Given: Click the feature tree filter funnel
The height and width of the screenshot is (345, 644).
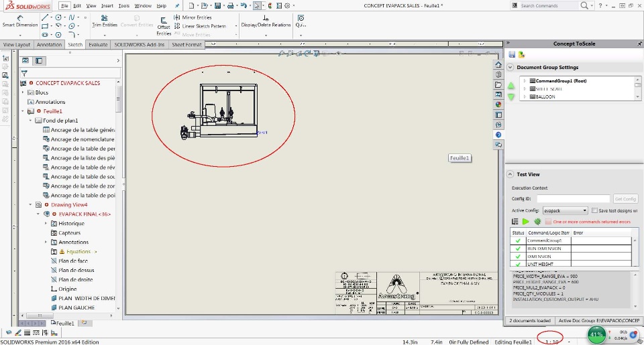Looking at the screenshot, I should click(x=24, y=74).
